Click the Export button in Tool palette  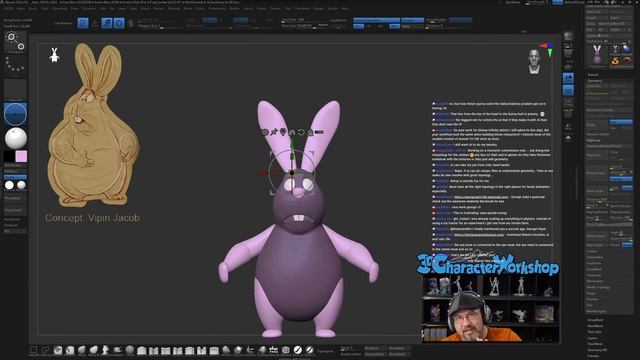[620, 18]
